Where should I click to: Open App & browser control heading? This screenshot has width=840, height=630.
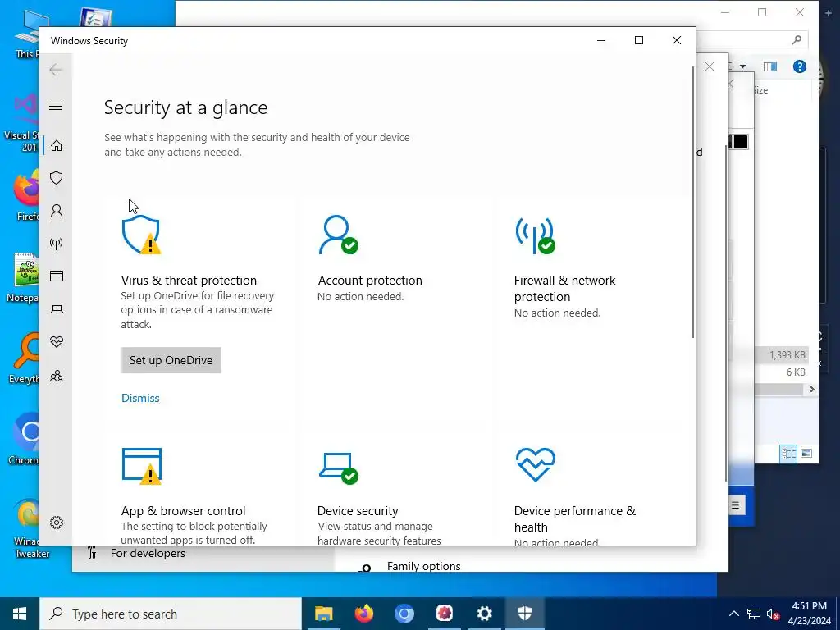point(183,510)
